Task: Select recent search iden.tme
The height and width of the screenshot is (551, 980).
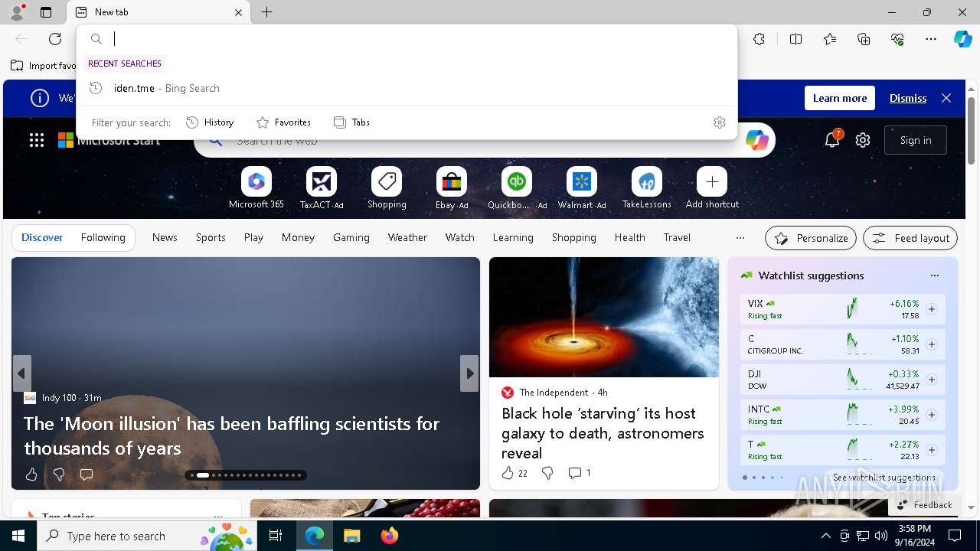Action: point(407,88)
